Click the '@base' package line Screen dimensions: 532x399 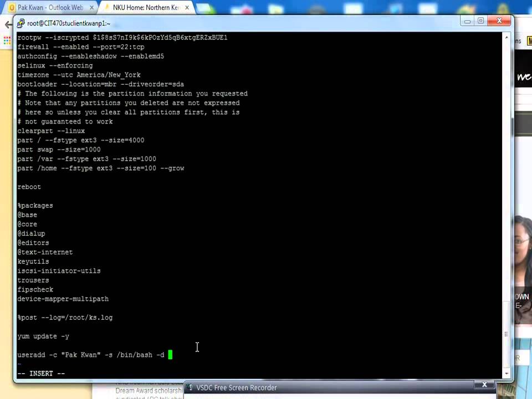pos(27,215)
